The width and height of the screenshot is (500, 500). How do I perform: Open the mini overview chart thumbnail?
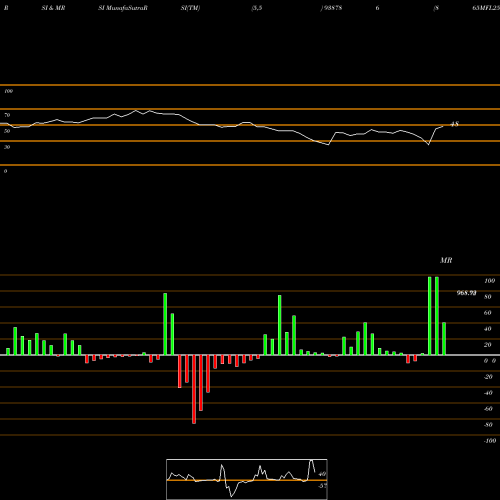coord(247,479)
